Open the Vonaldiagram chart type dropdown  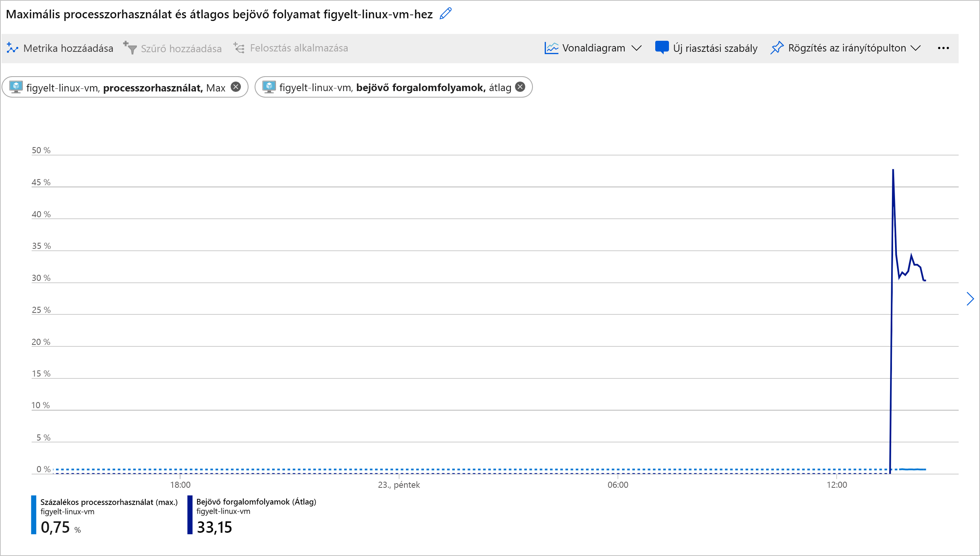coord(593,48)
